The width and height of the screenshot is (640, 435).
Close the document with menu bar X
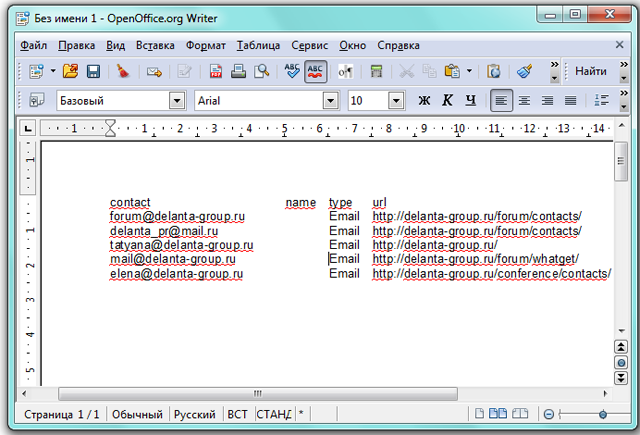[x=619, y=44]
